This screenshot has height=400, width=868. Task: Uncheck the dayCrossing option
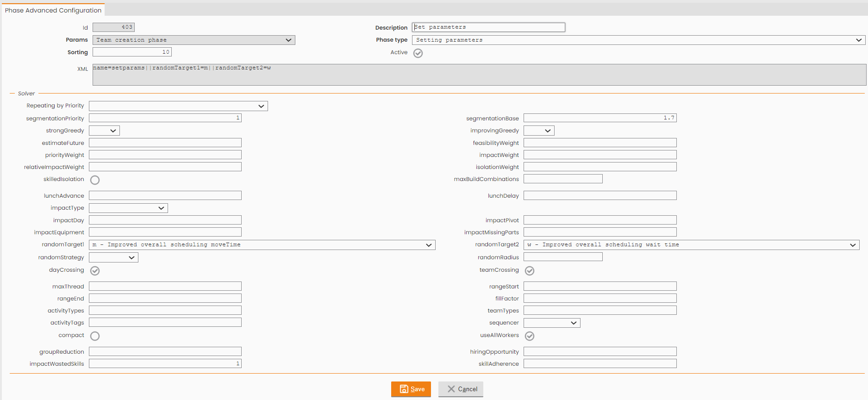point(95,271)
